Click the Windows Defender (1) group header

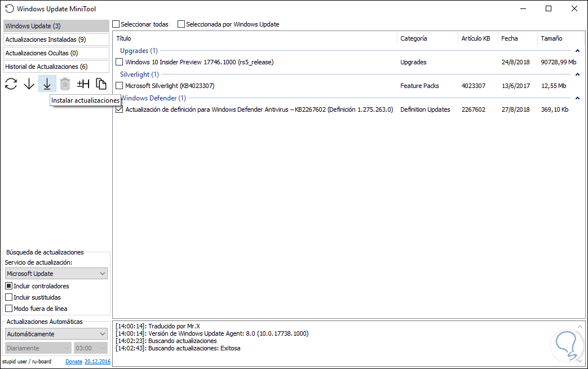[x=153, y=98]
